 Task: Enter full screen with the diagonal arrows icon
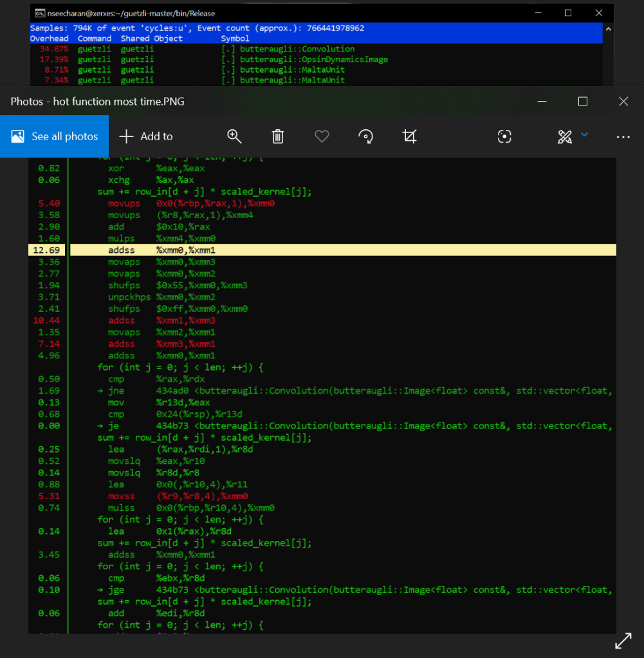point(623,641)
